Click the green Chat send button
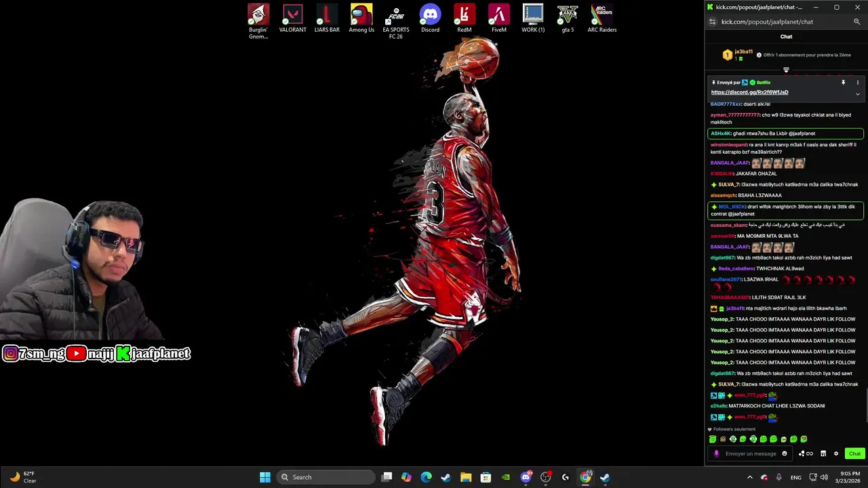The width and height of the screenshot is (868, 488). point(854,453)
